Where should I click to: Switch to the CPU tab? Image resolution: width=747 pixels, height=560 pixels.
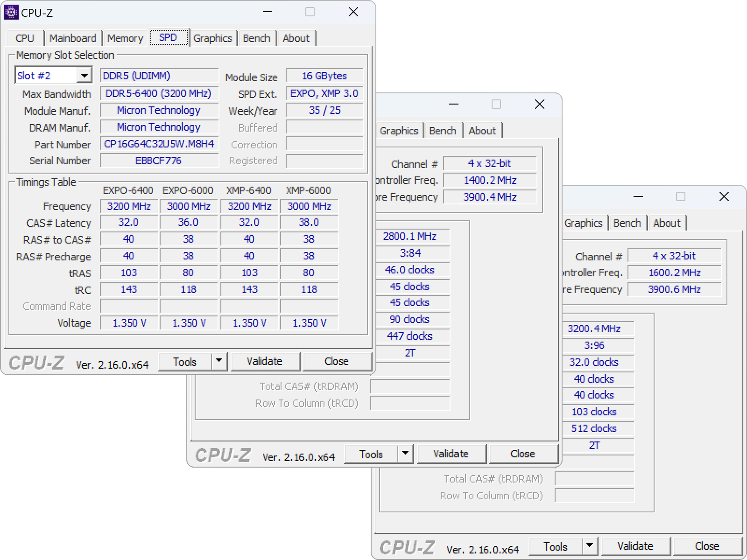tap(25, 38)
